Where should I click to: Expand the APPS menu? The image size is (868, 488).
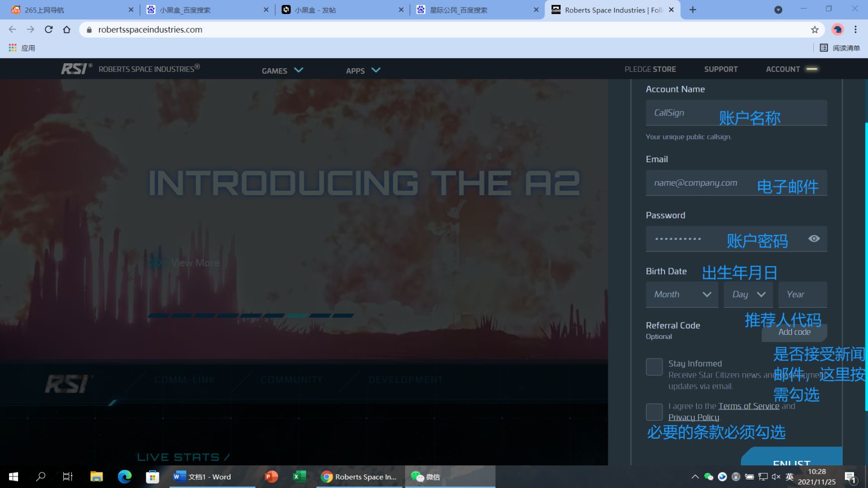(363, 70)
